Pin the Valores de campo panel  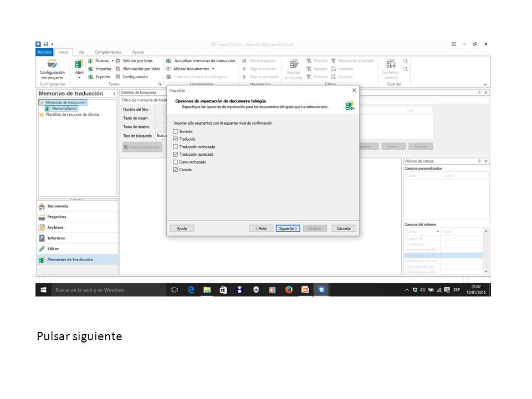pos(479,161)
